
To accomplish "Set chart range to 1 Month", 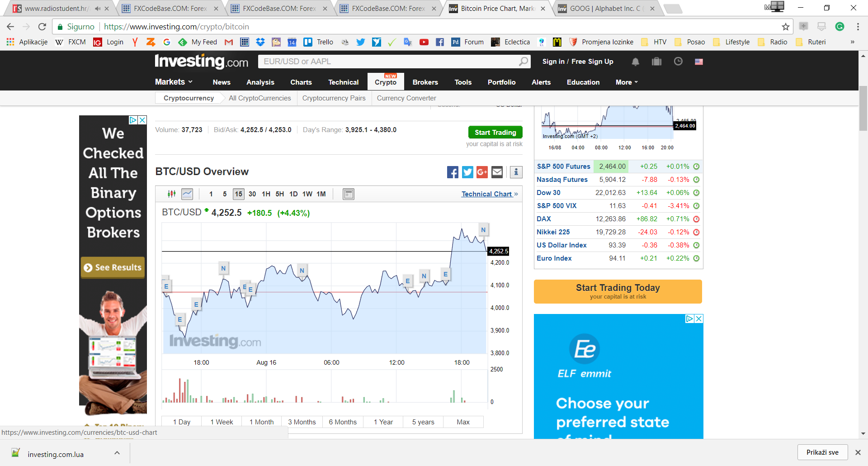I will [x=261, y=422].
